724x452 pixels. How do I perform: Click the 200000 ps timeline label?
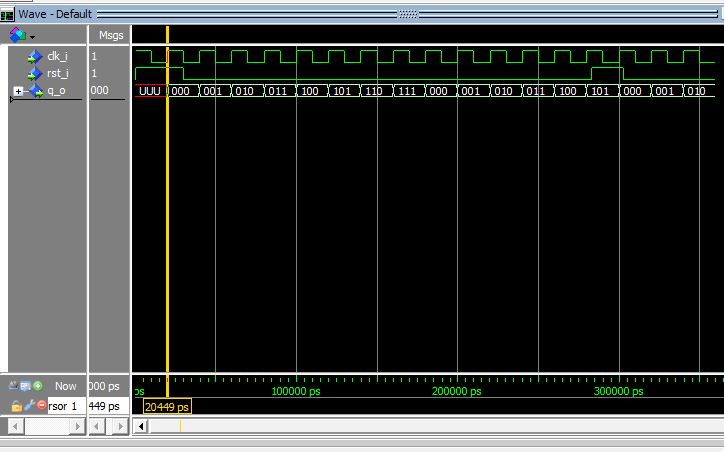point(457,392)
